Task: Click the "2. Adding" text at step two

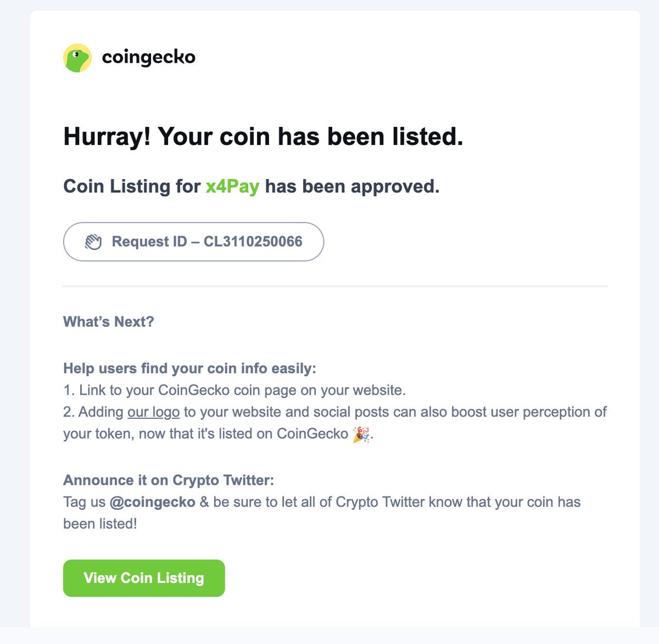Action: point(93,412)
